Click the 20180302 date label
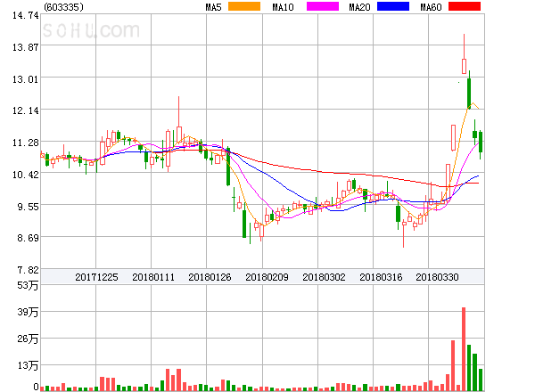Viewport: 535px width, 392px height. coord(324,277)
